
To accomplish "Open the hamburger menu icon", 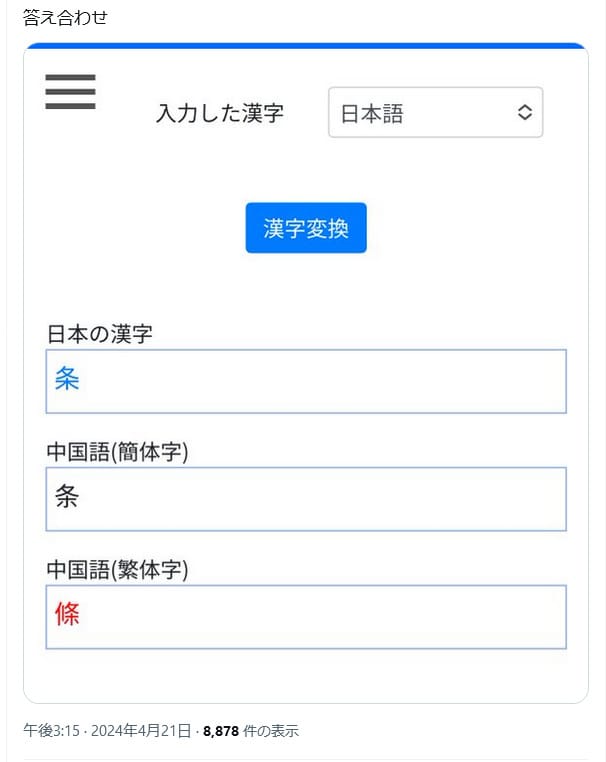I will click(70, 92).
